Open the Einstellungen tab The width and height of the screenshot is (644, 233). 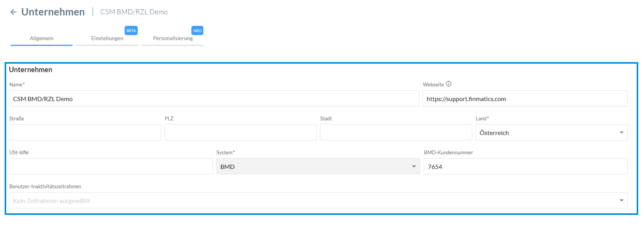click(107, 38)
